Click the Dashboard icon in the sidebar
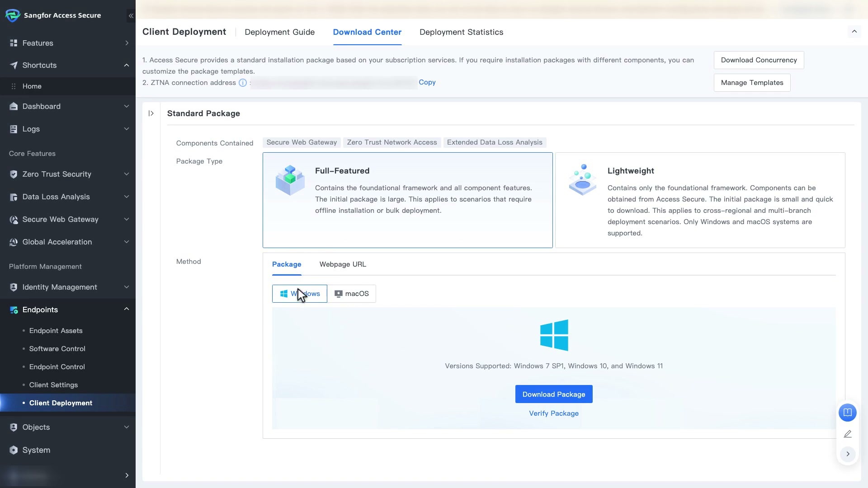 point(14,106)
